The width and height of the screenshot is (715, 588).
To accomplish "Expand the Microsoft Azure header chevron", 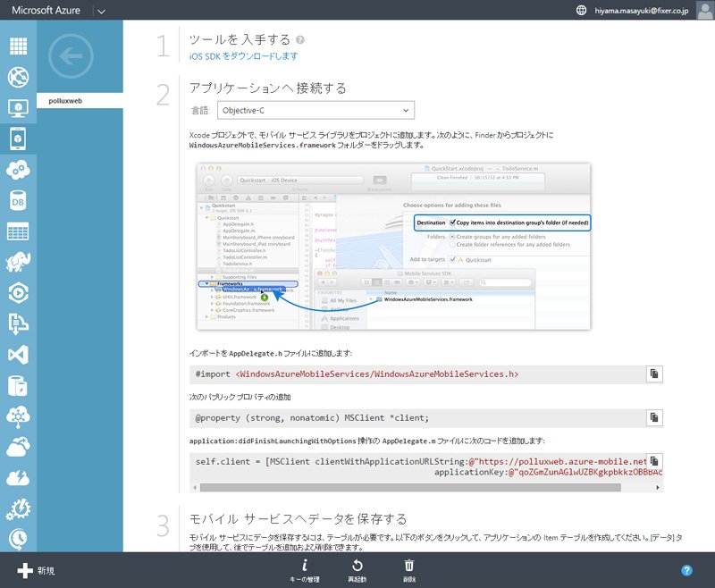I will [x=101, y=11].
